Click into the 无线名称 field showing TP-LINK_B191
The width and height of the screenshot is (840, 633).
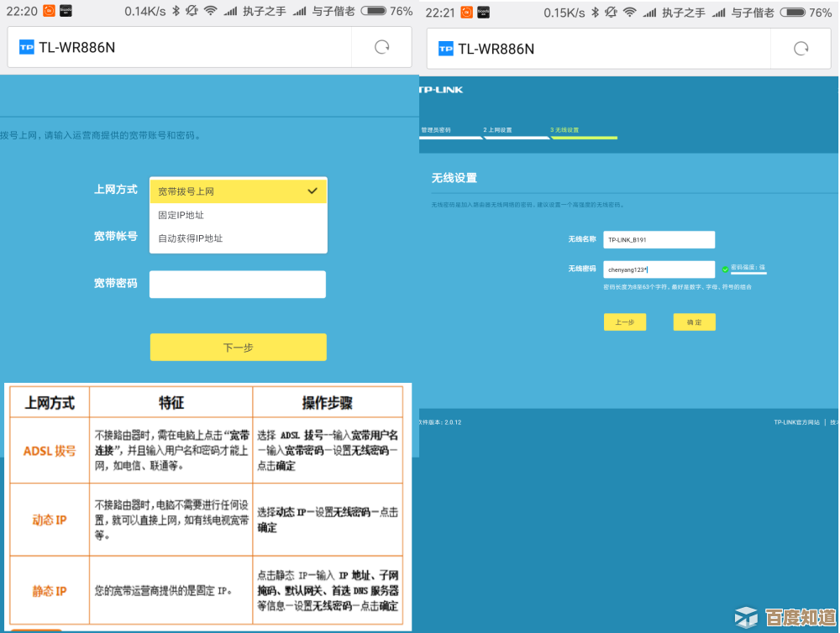pos(659,239)
